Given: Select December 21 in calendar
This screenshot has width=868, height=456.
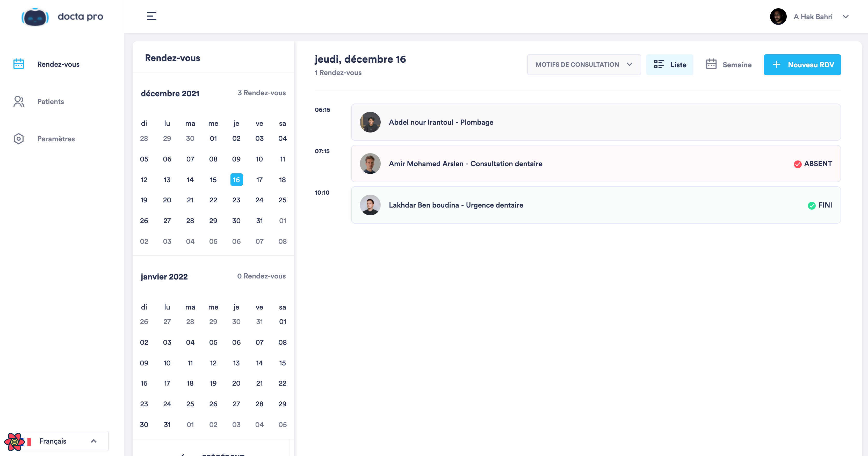Looking at the screenshot, I should [190, 200].
